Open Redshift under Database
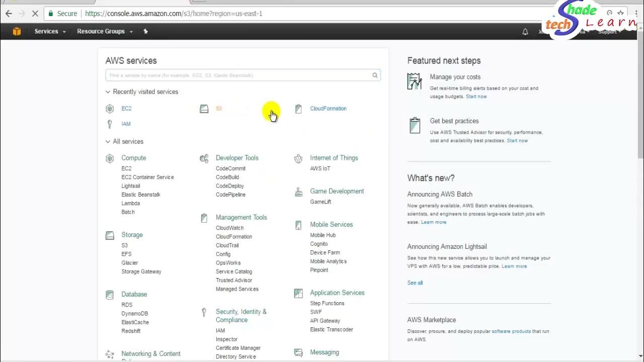644x362 pixels. pyautogui.click(x=131, y=331)
